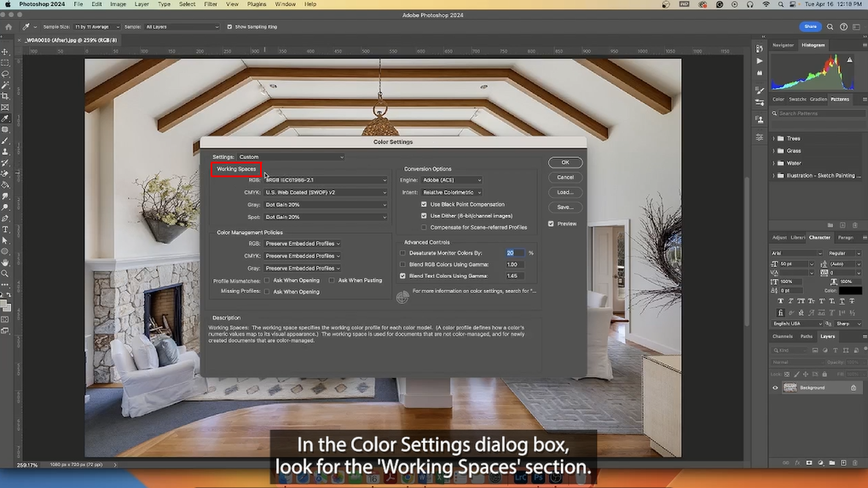Enable Desaturate Monitor Colors By checkbox
This screenshot has width=868, height=488.
[x=402, y=253]
